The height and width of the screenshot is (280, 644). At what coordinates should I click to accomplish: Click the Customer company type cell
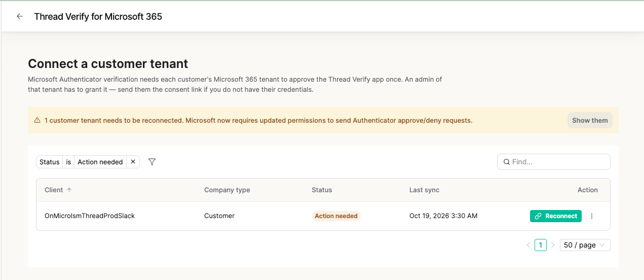(x=219, y=216)
